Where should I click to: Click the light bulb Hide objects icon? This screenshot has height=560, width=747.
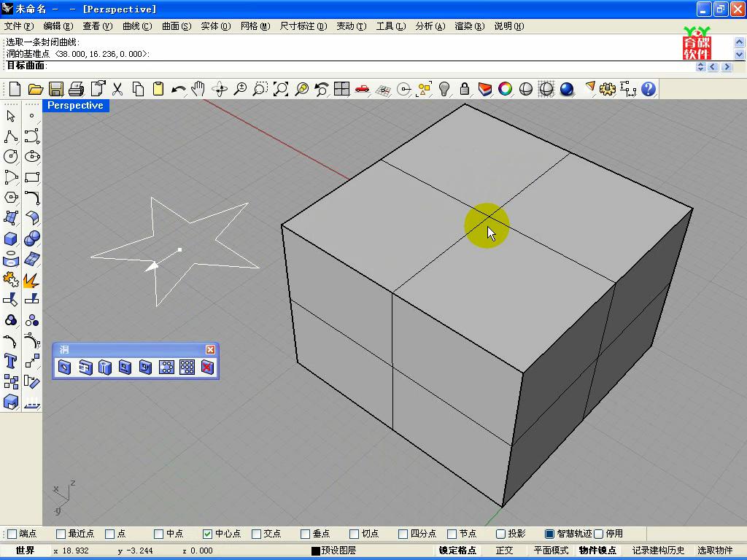444,89
